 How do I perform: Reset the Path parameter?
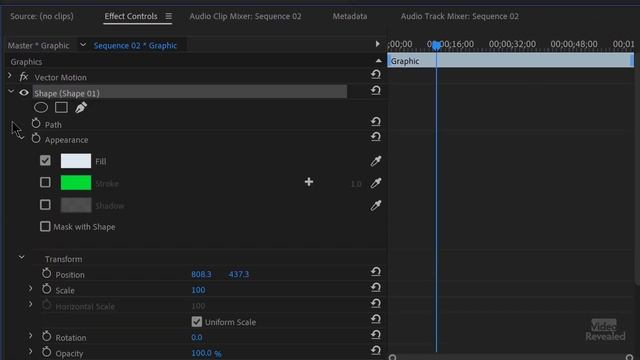[x=376, y=121]
